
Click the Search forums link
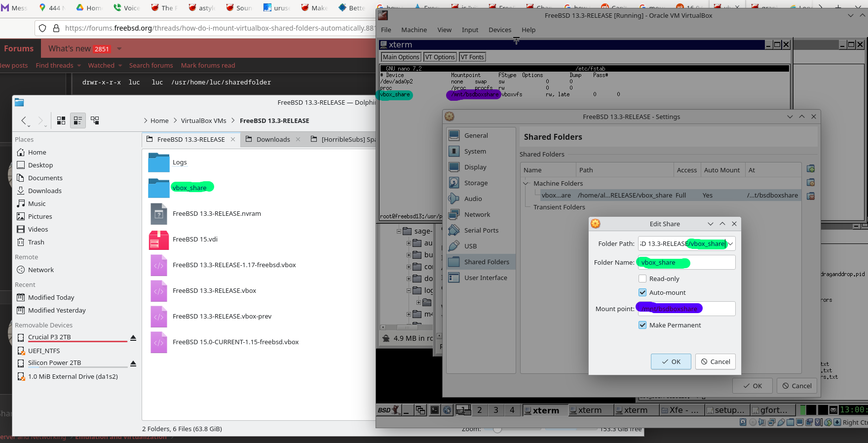click(151, 66)
